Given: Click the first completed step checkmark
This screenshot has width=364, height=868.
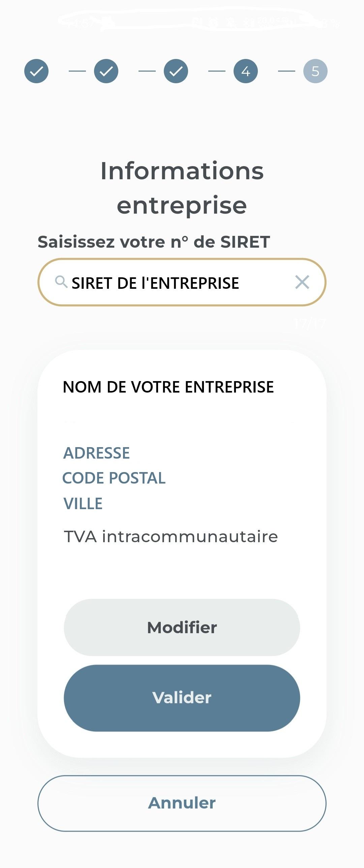Looking at the screenshot, I should coord(36,71).
